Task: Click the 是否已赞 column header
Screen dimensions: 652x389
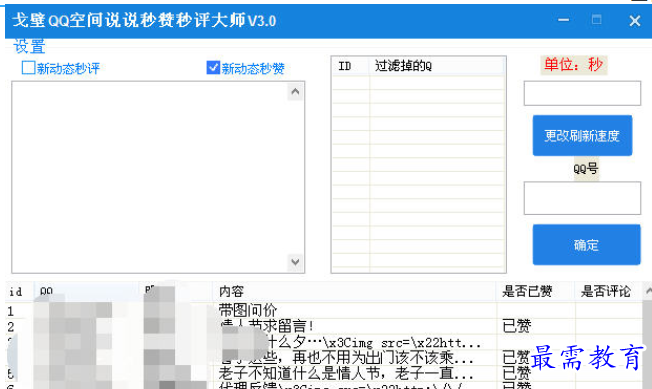Action: (x=535, y=291)
